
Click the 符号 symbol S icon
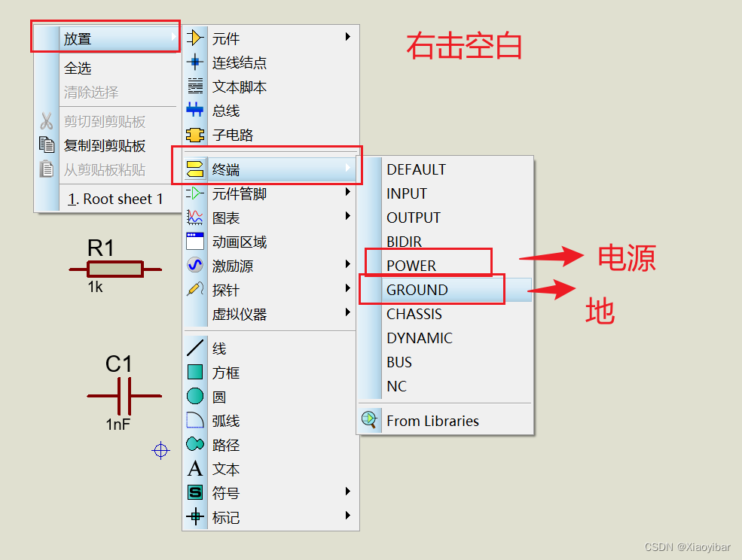[195, 492]
